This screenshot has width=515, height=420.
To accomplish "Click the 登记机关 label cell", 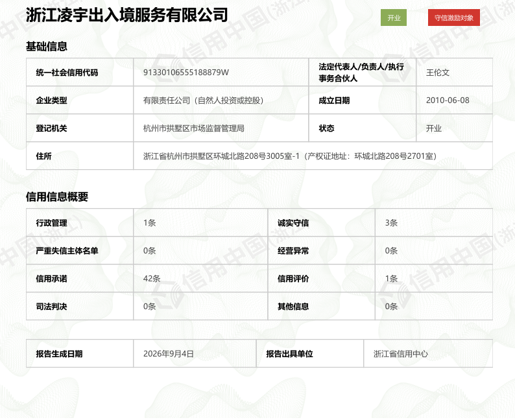I will point(80,128).
